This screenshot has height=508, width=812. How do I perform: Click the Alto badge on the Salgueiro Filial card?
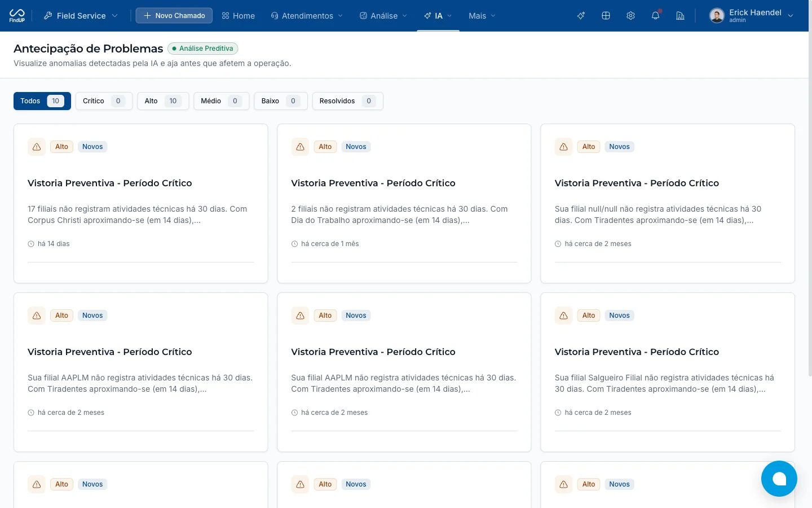[589, 316]
